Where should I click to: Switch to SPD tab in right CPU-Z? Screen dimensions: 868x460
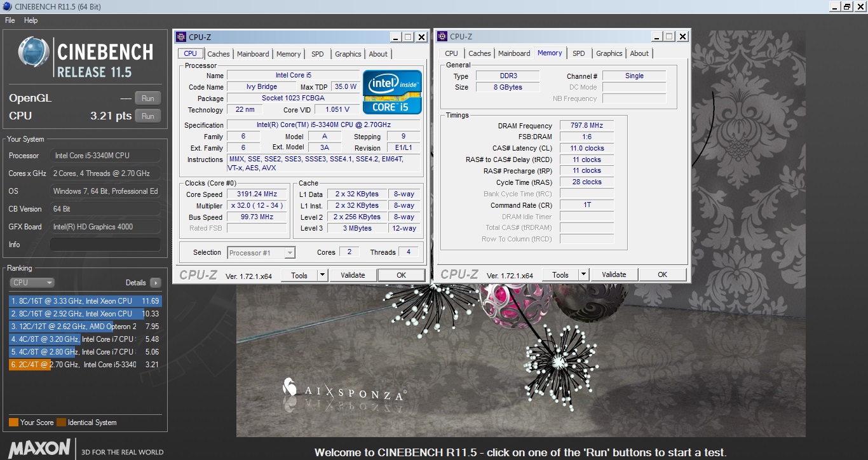[x=578, y=53]
